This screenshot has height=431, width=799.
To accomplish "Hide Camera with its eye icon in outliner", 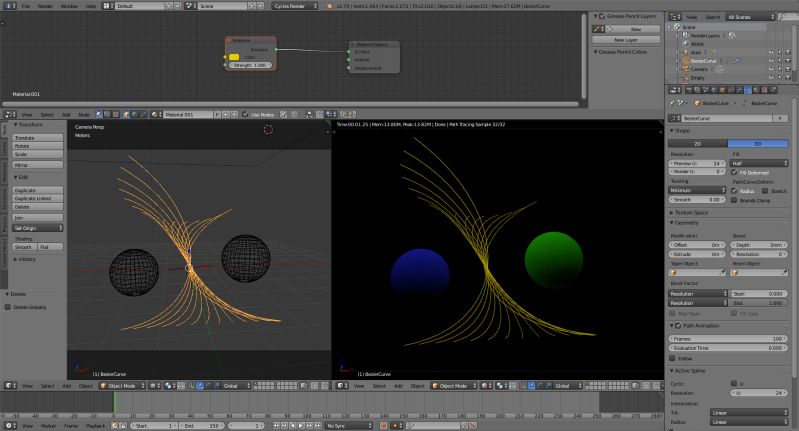I will (771, 69).
